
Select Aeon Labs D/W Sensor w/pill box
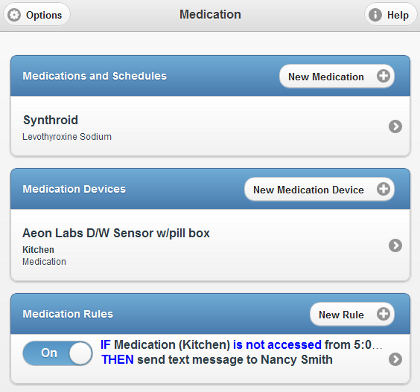click(210, 245)
